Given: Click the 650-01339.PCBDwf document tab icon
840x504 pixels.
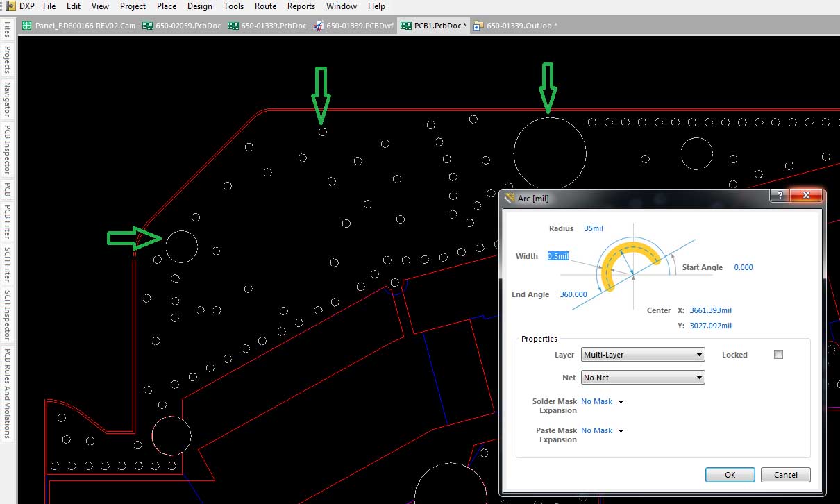Looking at the screenshot, I should [318, 26].
